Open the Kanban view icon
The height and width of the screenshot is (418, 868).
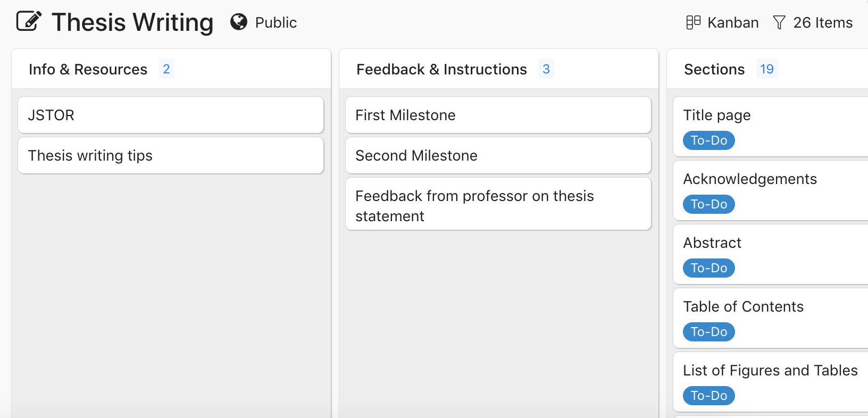pyautogui.click(x=693, y=22)
